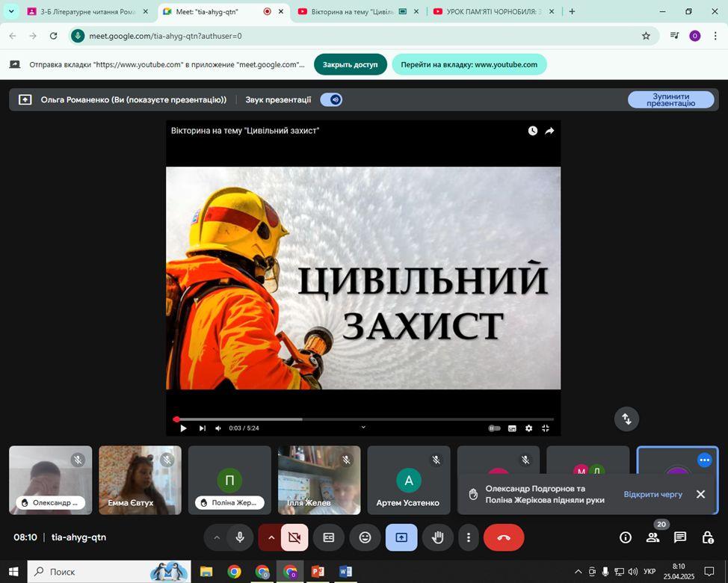
Task: Toggle YouTube autoplay switch
Action: pos(494,428)
